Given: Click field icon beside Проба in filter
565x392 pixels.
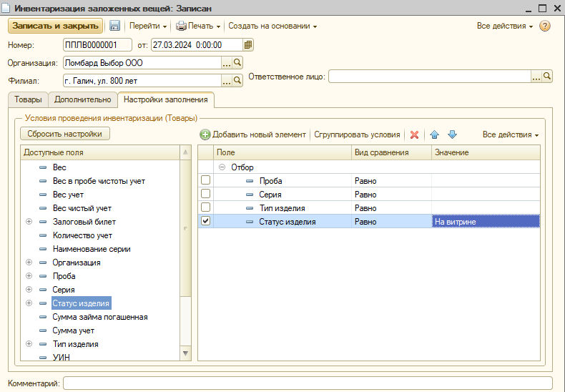Looking at the screenshot, I should click(x=250, y=181).
